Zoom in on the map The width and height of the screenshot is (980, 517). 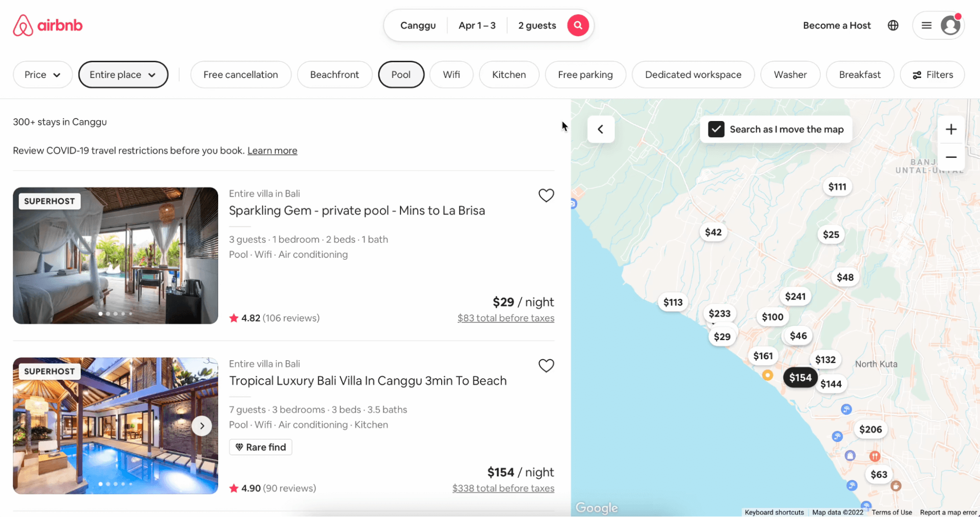pos(951,129)
